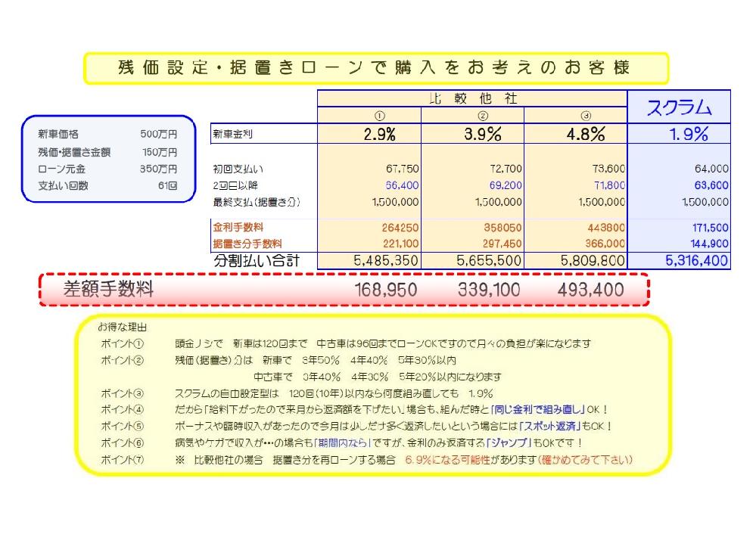Click the blue 「同じ金利で組み直し」 text
The width and height of the screenshot is (756, 534).
538,410
